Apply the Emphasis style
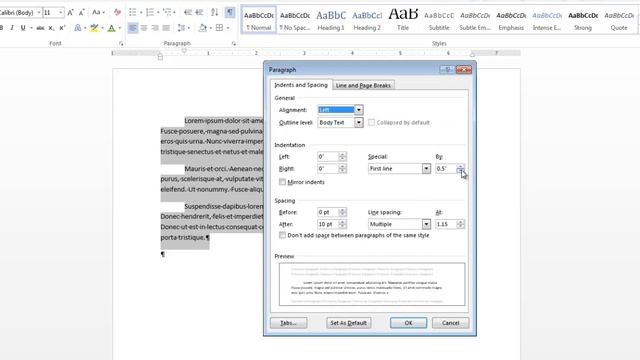Image resolution: width=640 pixels, height=360 pixels. click(x=511, y=20)
